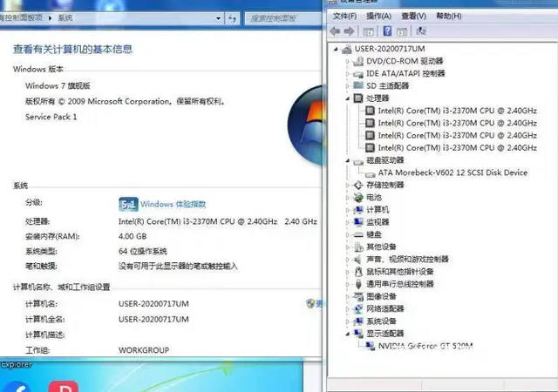
Task: Open the Windows 体验指数 link
Action: [173, 204]
